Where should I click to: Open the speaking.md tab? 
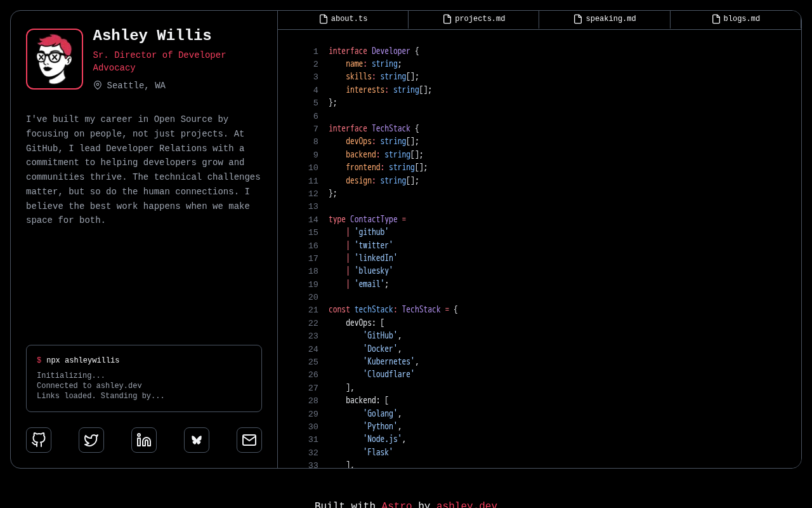[x=605, y=19]
